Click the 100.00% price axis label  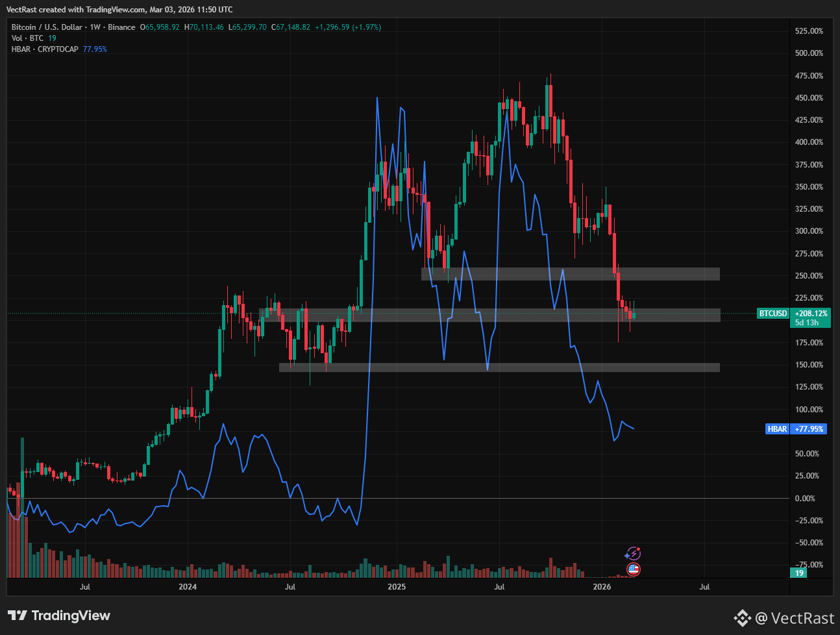click(809, 410)
